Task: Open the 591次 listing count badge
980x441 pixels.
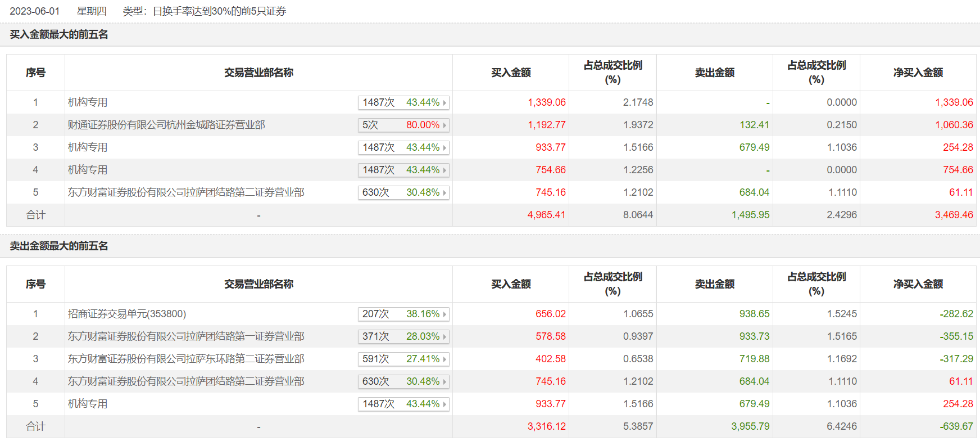Action: tap(376, 359)
